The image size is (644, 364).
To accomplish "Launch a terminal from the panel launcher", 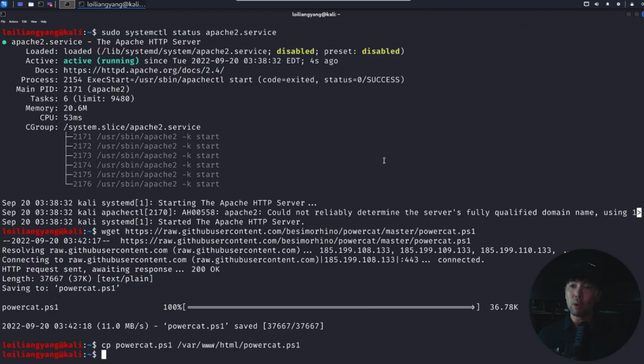I will pyautogui.click(x=41, y=4).
